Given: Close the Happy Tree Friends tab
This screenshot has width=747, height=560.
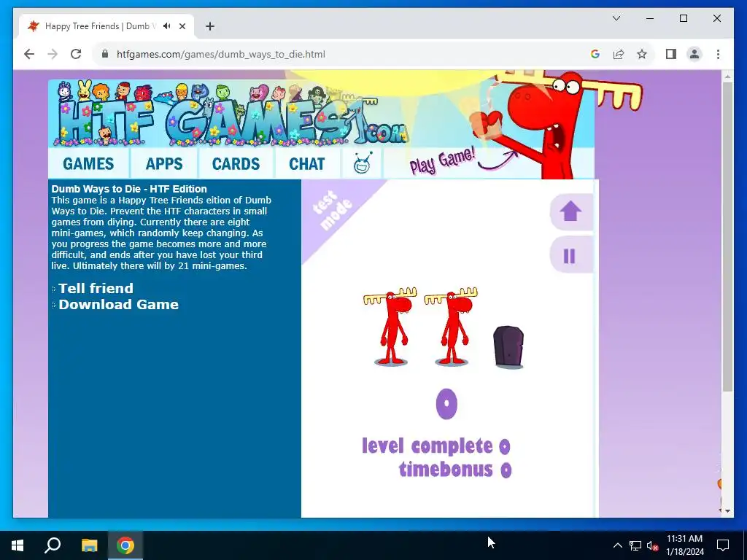Looking at the screenshot, I should 182,26.
